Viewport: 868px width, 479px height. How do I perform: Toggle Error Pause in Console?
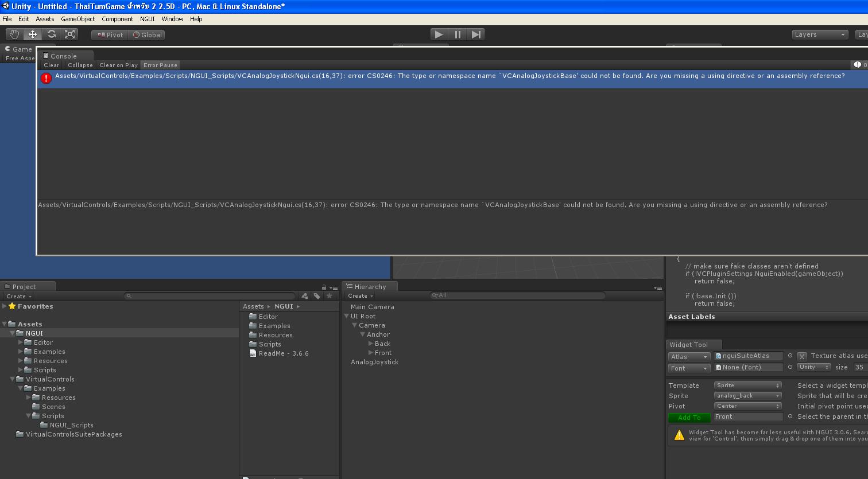pos(160,65)
